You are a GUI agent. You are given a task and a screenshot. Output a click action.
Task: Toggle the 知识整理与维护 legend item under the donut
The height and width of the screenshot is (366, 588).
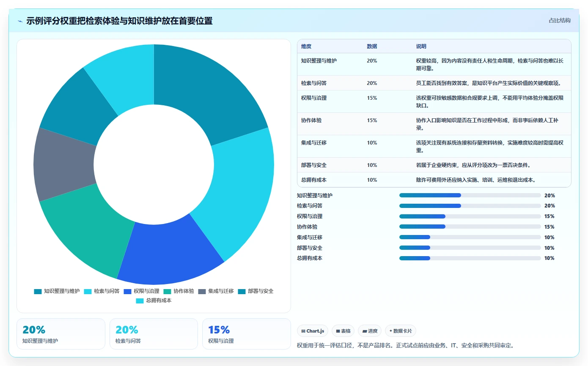pyautogui.click(x=57, y=291)
